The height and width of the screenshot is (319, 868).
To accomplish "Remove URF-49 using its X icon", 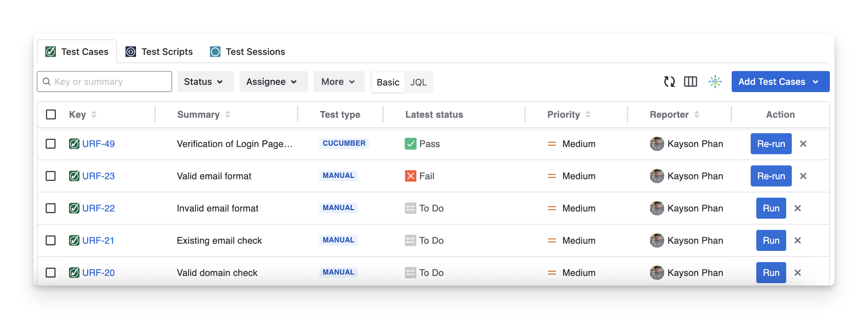I will tap(803, 144).
